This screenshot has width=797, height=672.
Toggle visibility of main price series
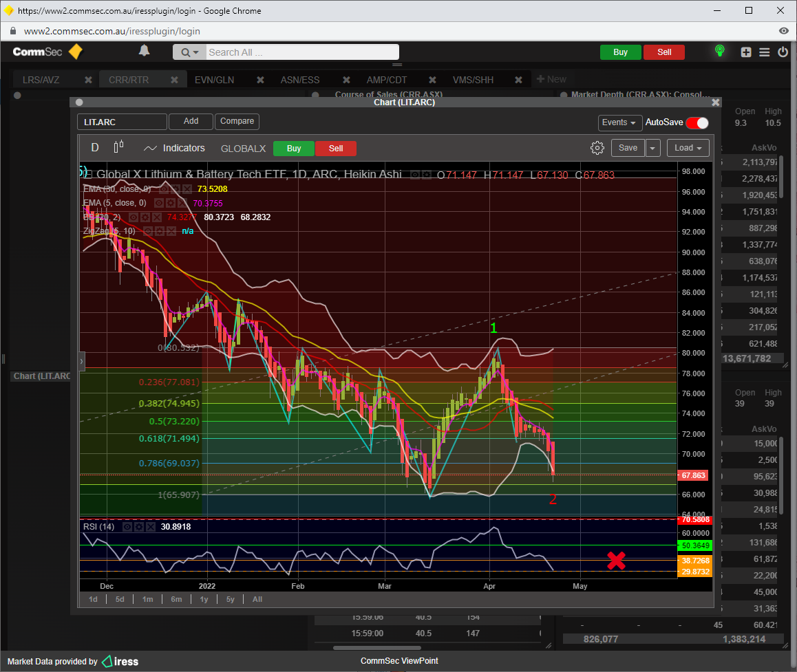coord(415,175)
